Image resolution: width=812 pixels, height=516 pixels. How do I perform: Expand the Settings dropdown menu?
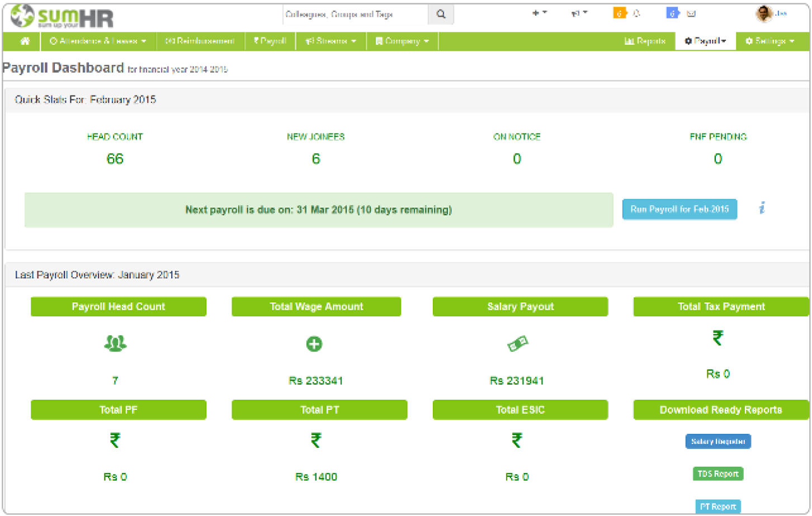click(769, 41)
